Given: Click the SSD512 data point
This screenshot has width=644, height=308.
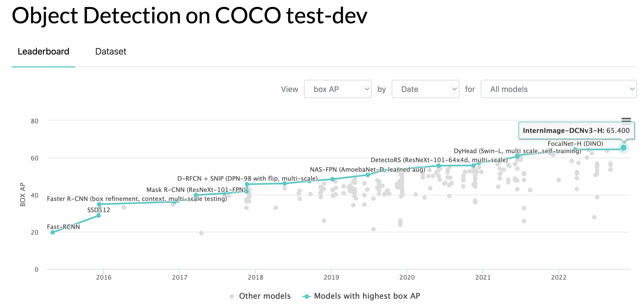Looking at the screenshot, I should pos(99,216).
